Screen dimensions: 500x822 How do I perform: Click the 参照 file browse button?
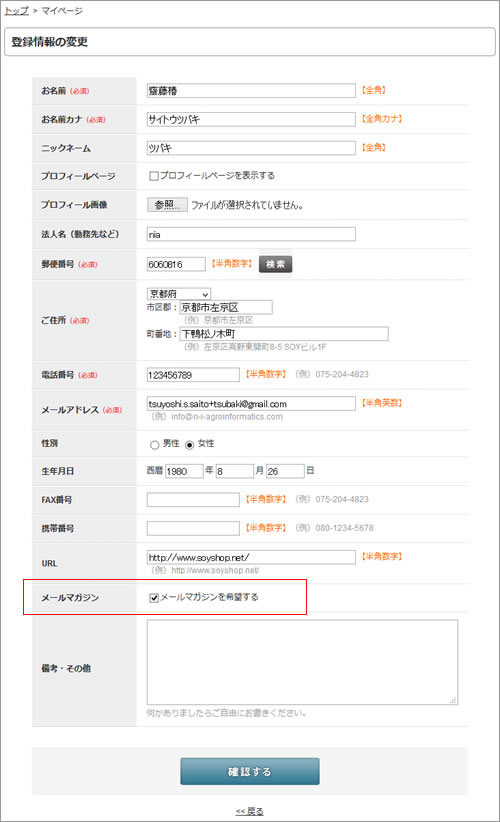[x=167, y=204]
